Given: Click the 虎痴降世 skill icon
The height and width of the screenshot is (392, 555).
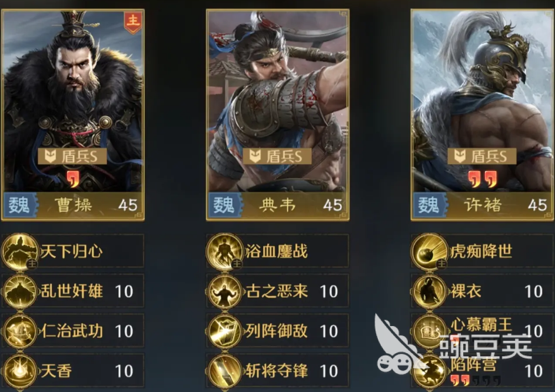Looking at the screenshot, I should click(430, 251).
